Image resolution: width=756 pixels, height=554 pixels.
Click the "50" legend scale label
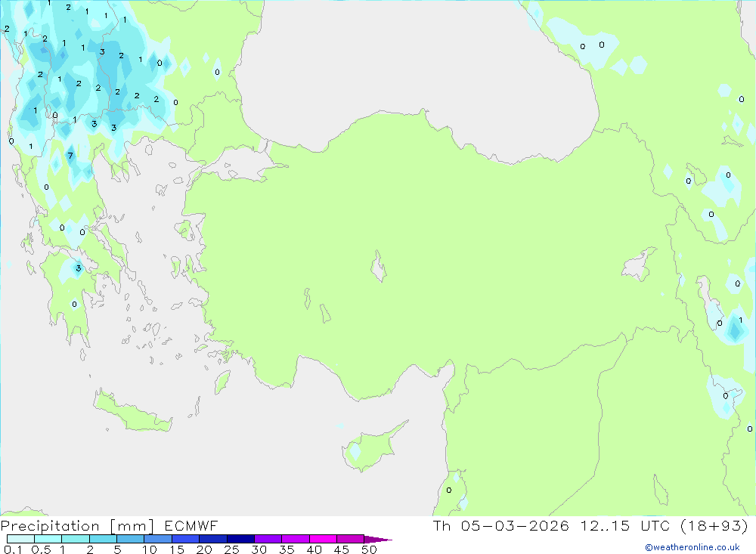(x=370, y=549)
